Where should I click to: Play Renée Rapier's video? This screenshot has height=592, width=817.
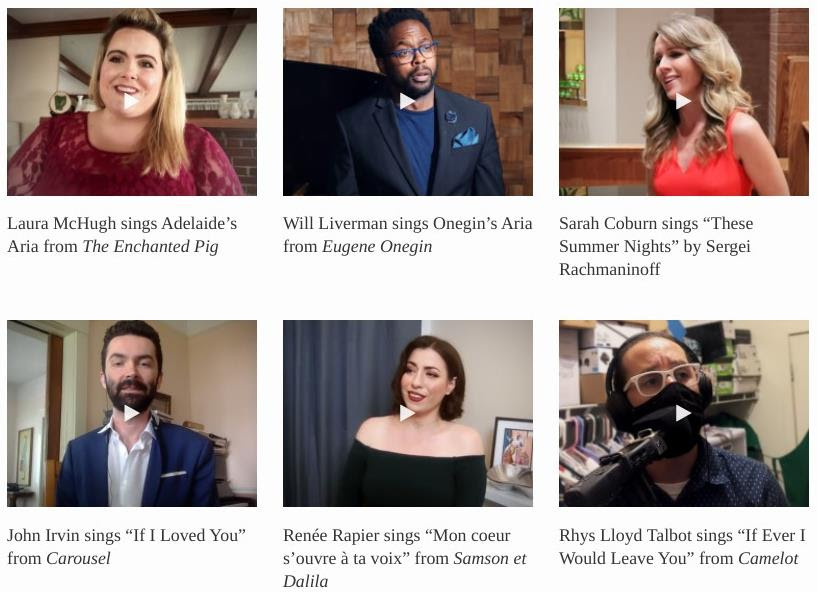(x=407, y=413)
